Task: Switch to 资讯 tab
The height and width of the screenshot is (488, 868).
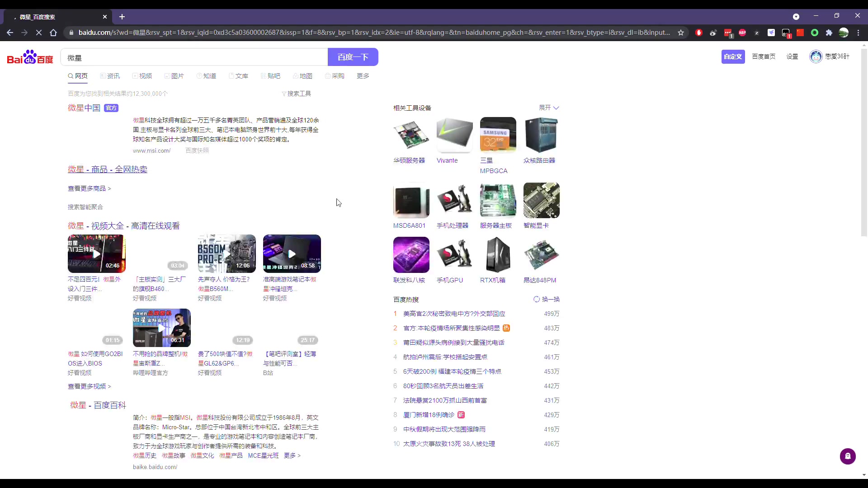Action: [110, 76]
